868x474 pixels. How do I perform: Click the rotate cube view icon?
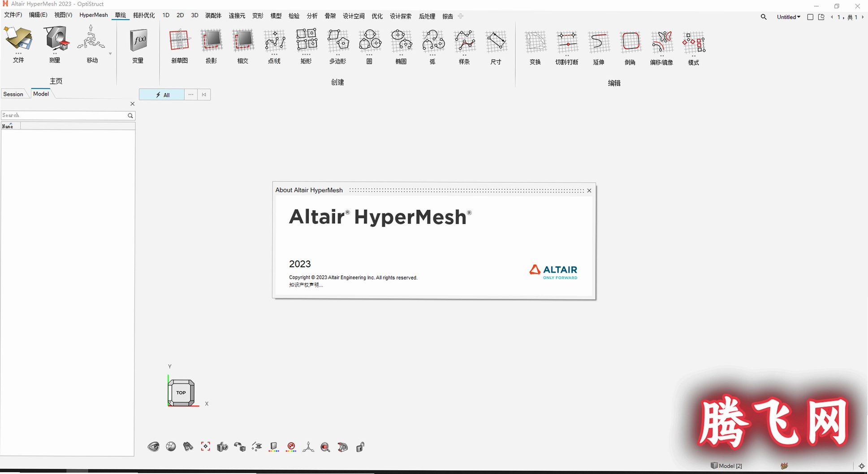240,447
